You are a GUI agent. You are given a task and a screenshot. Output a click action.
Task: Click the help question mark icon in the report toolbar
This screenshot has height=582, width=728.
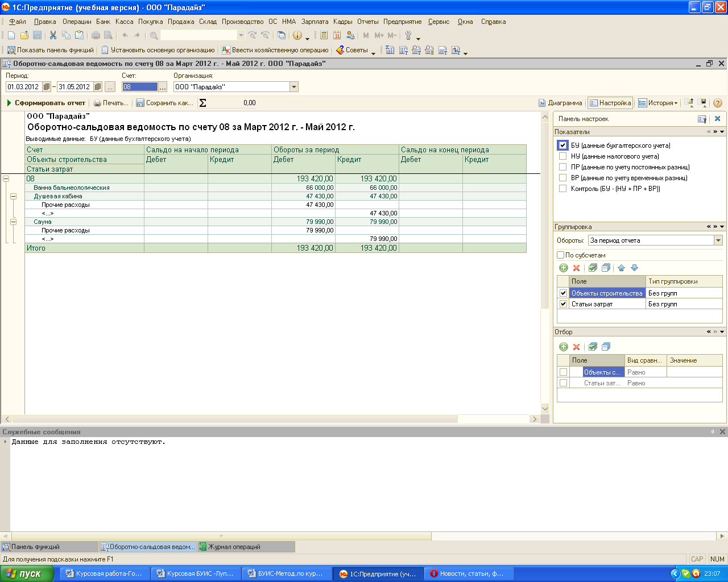pyautogui.click(x=718, y=103)
